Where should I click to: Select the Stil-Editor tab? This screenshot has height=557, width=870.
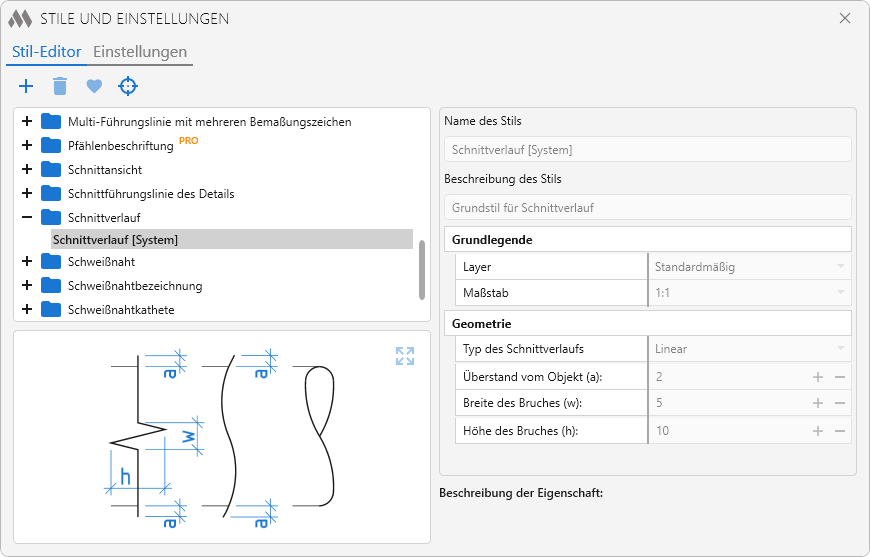[x=46, y=52]
